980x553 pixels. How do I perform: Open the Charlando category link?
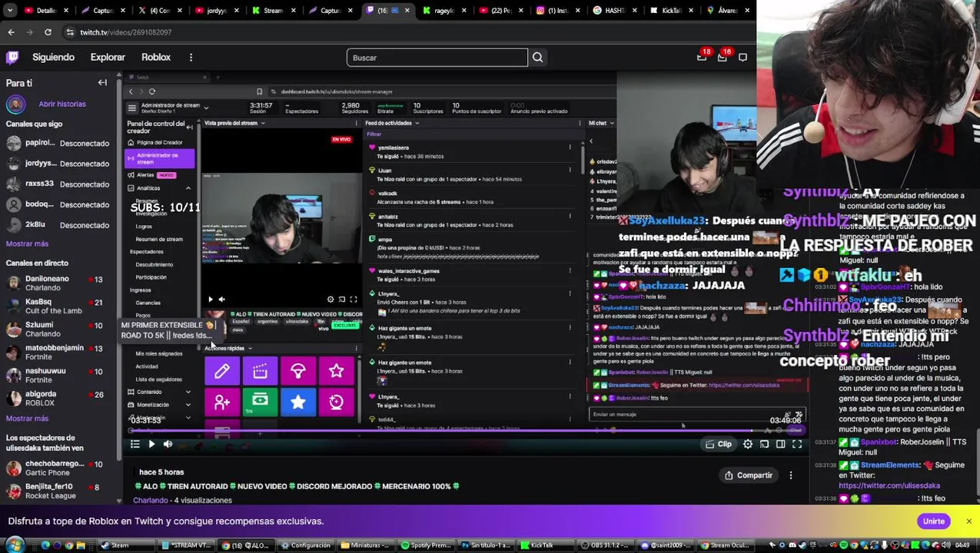click(x=151, y=500)
